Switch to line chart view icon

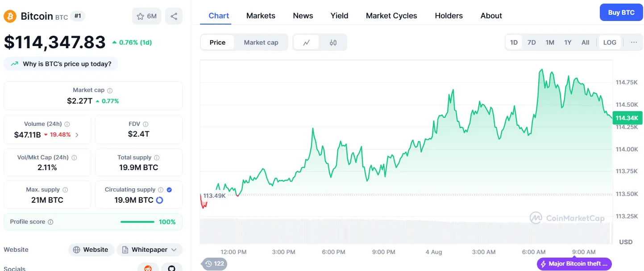[306, 42]
